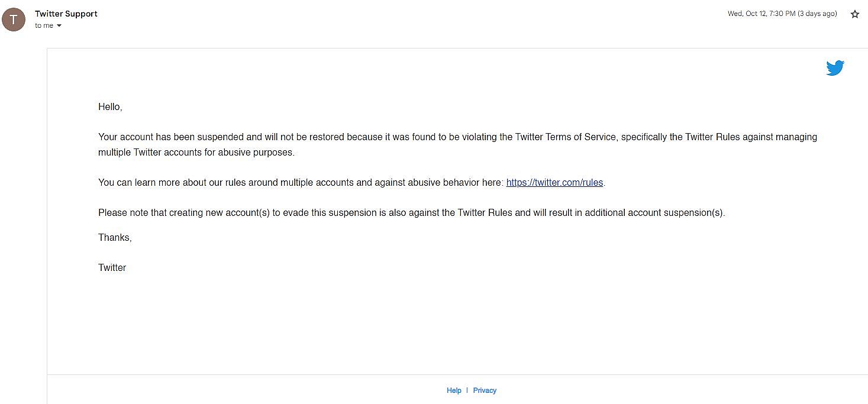Click the "Thanks," closing line
Viewport: 868px width, 404px height.
(115, 238)
